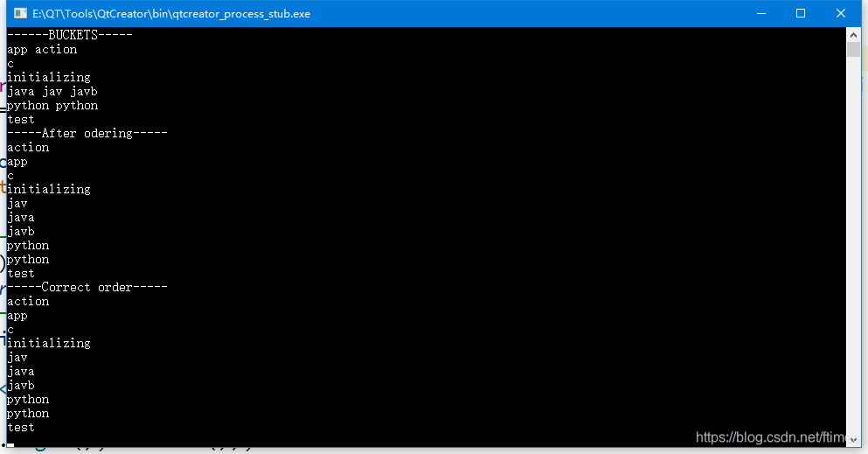The height and width of the screenshot is (454, 868).
Task: Click the vertical scrollbar thumb
Action: pyautogui.click(x=853, y=49)
